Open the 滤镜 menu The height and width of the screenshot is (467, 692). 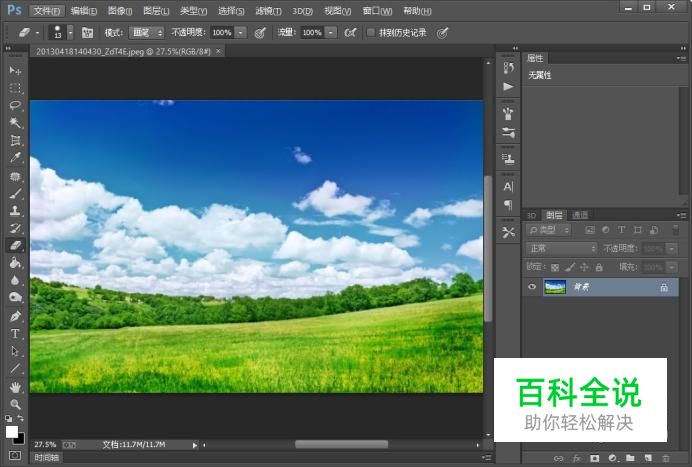click(x=268, y=10)
